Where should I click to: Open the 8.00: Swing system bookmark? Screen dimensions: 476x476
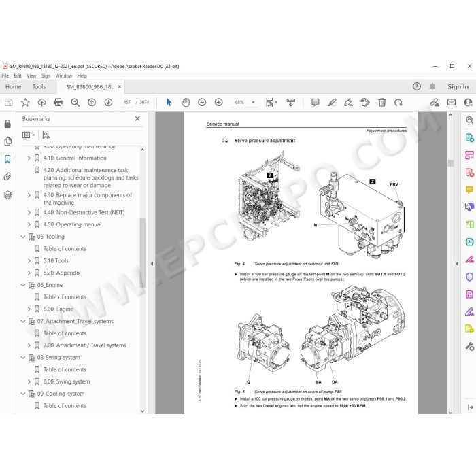coord(67,381)
